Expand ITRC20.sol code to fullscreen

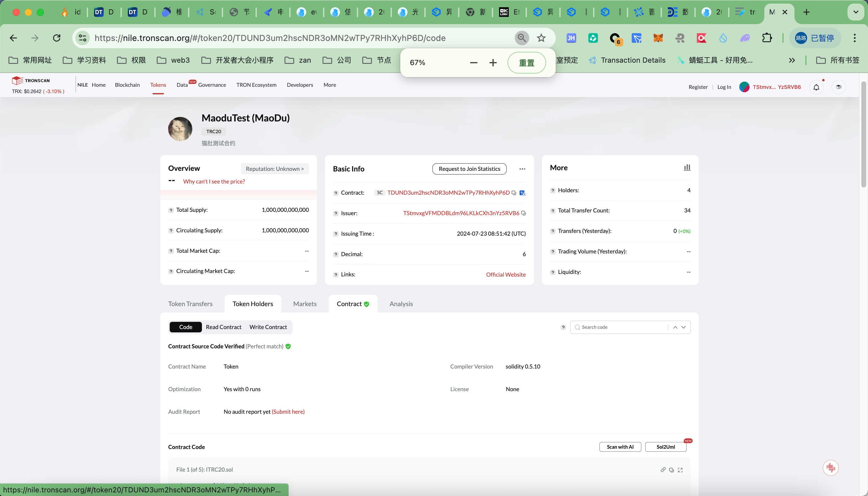point(680,470)
